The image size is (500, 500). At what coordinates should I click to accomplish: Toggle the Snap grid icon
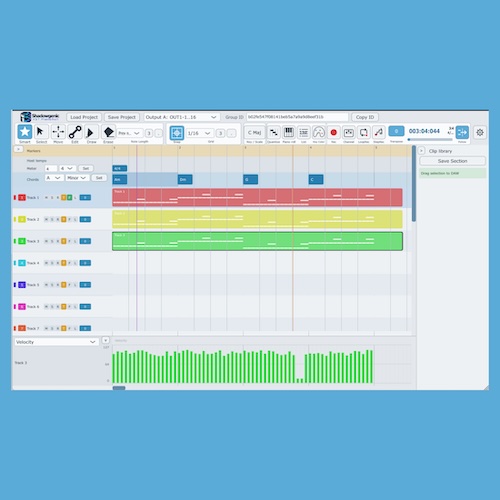click(177, 133)
